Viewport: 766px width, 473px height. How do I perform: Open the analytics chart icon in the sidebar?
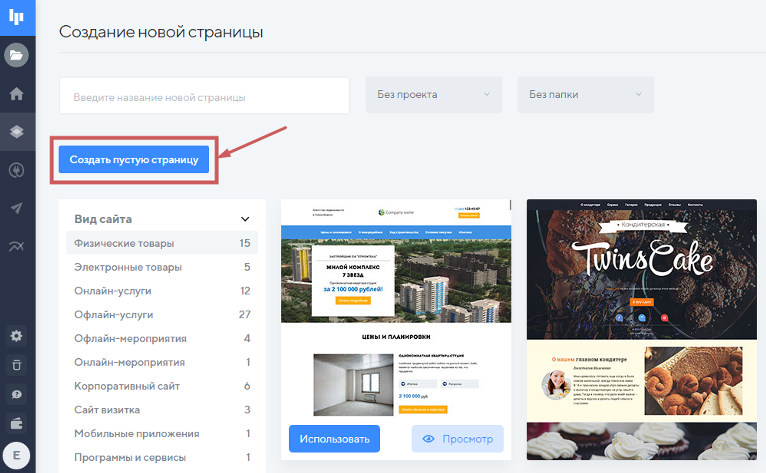pos(16,246)
